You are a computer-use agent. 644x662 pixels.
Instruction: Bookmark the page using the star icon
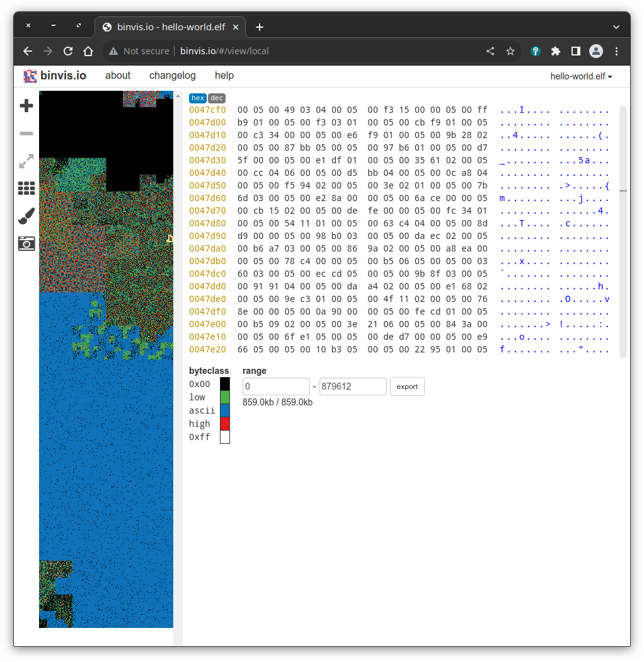pyautogui.click(x=510, y=51)
